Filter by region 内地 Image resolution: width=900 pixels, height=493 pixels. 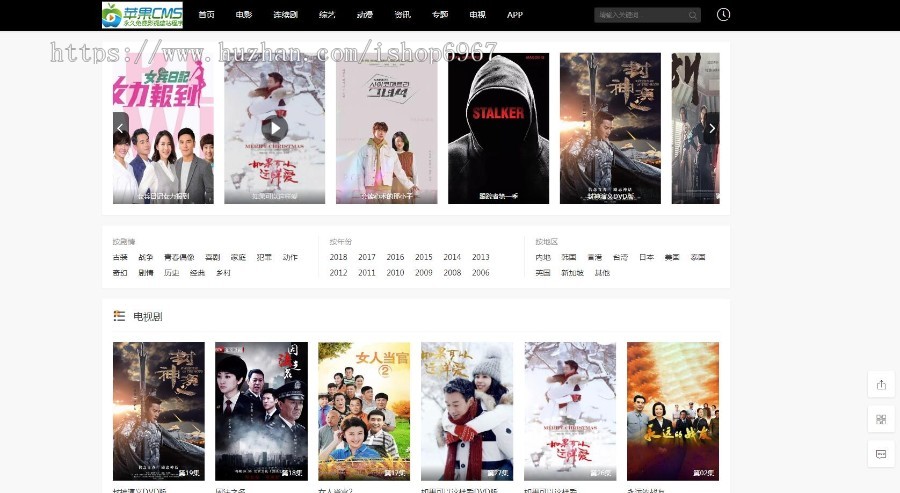click(x=543, y=257)
